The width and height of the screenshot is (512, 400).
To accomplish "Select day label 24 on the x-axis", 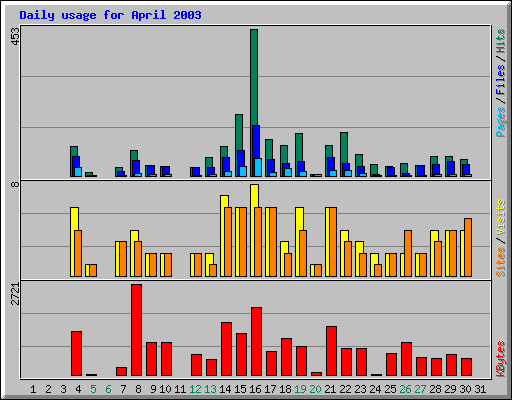I will [x=375, y=389].
